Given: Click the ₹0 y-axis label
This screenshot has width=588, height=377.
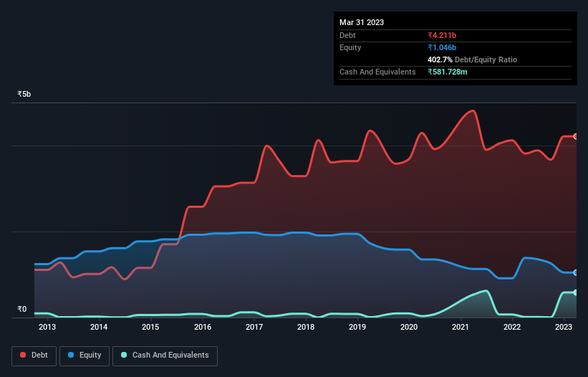Looking at the screenshot, I should pos(22,309).
